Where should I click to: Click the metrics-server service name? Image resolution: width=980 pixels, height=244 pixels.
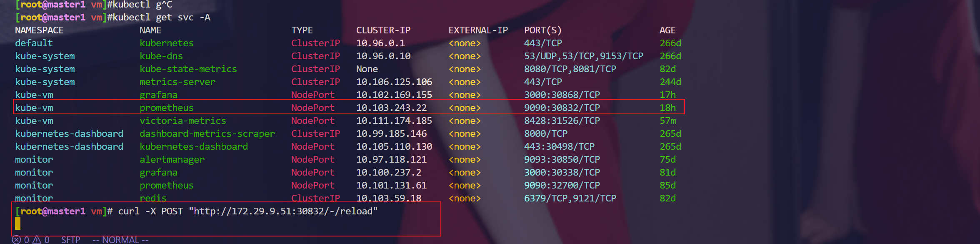click(x=177, y=82)
